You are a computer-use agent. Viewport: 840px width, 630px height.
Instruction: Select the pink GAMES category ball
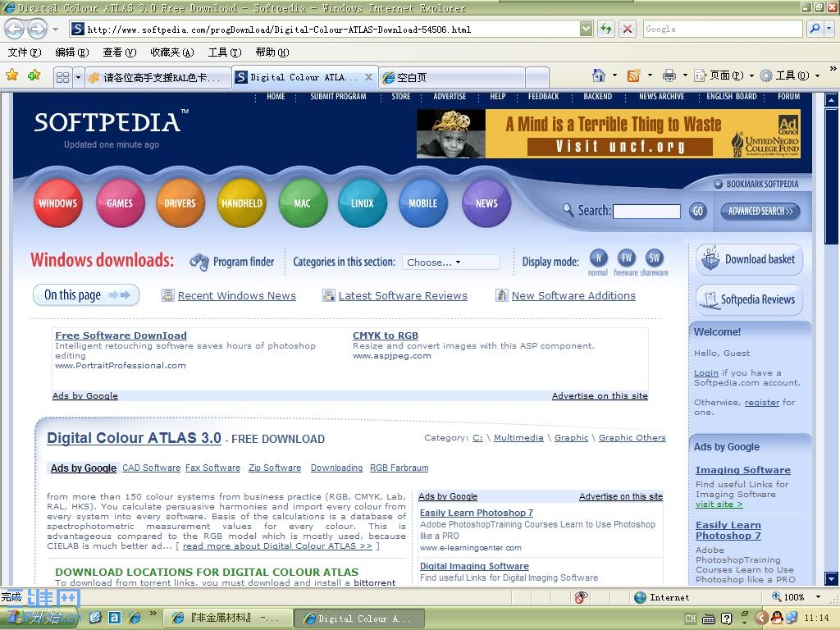click(x=120, y=203)
